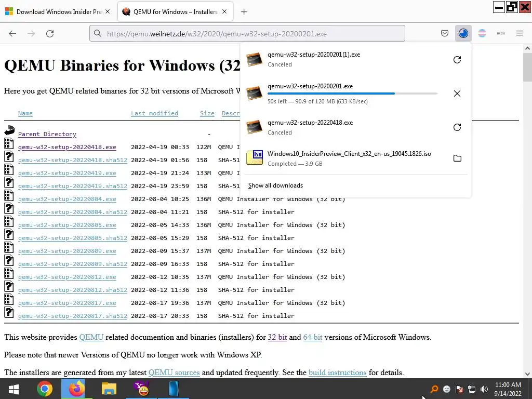Select the canceled qemu-w32-setup-20200201(1).exe download entry
532x399 pixels.
click(355, 60)
